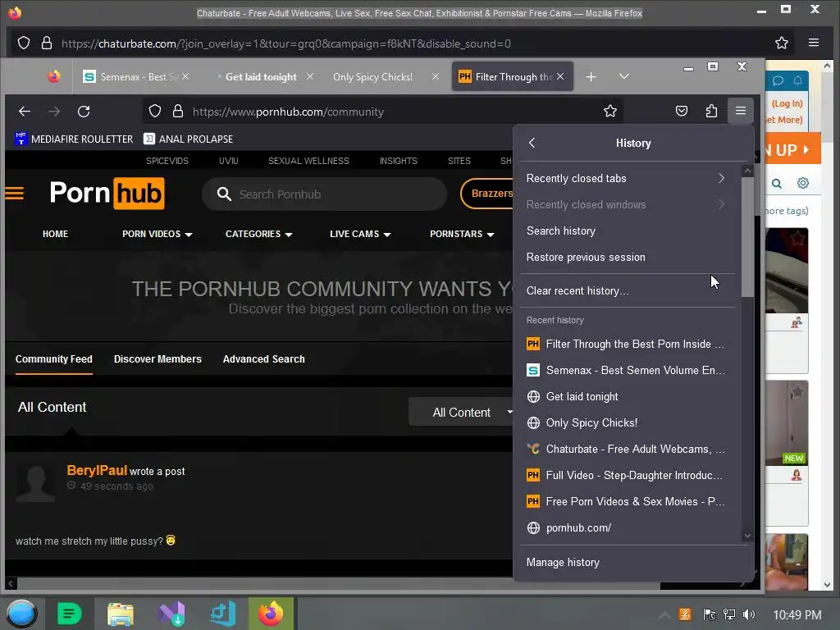This screenshot has height=630, width=840.
Task: Click the padlock icon beside the community URL
Action: tap(178, 112)
